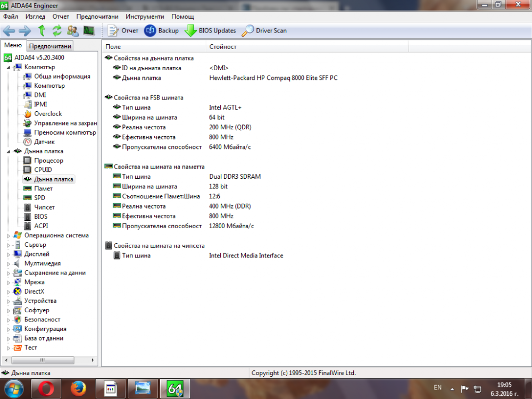Select Процесор in the tree
Viewport: 532px width, 399px height.
coord(48,161)
